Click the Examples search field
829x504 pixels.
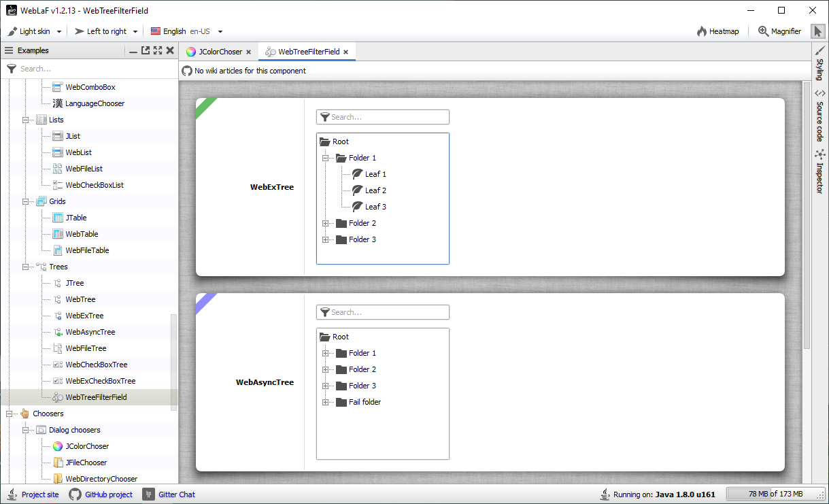(89, 69)
